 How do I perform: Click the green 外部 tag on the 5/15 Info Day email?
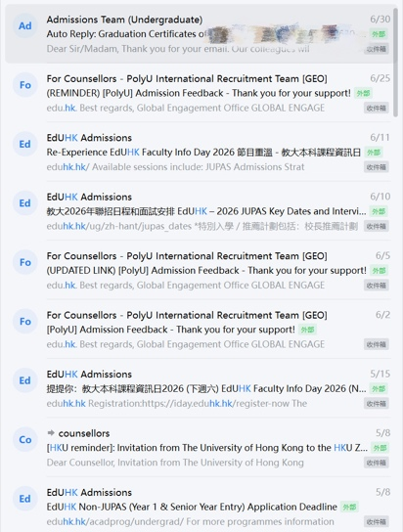point(379,388)
